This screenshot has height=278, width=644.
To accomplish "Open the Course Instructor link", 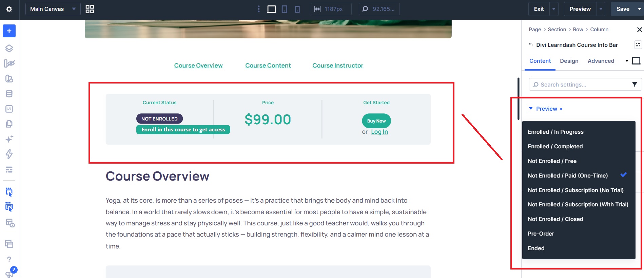I will click(338, 66).
